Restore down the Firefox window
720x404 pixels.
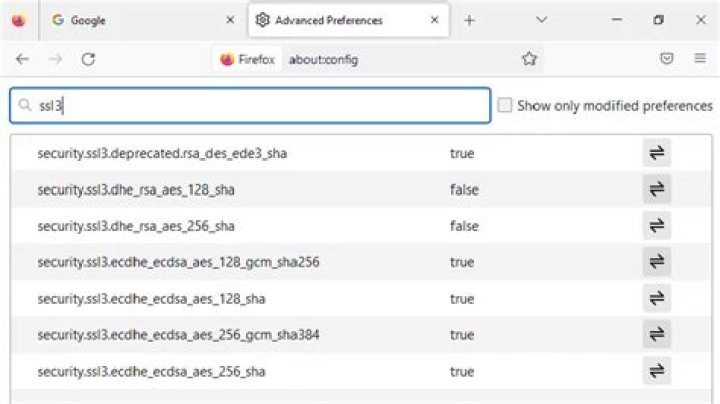pyautogui.click(x=658, y=20)
